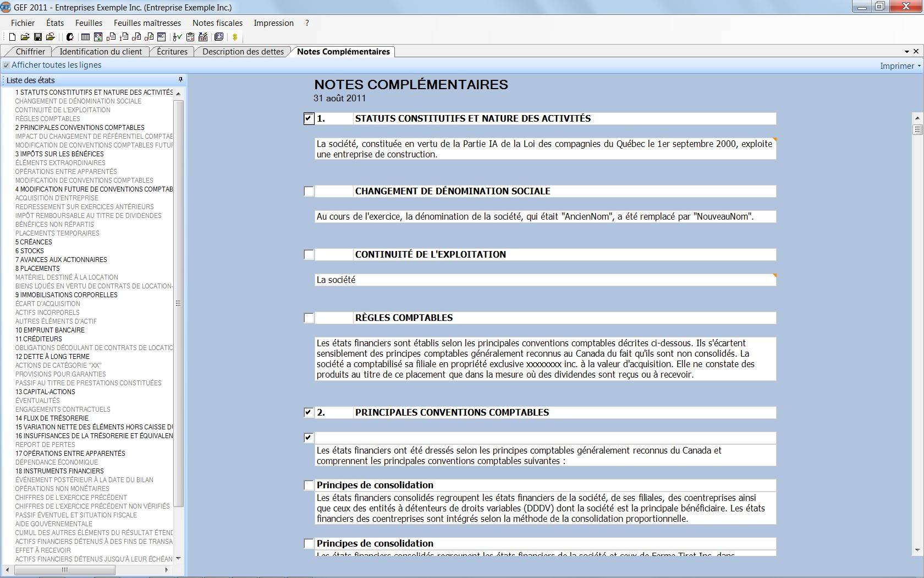Image resolution: width=924 pixels, height=578 pixels.
Task: Click the new blank document icon
Action: pos(12,37)
